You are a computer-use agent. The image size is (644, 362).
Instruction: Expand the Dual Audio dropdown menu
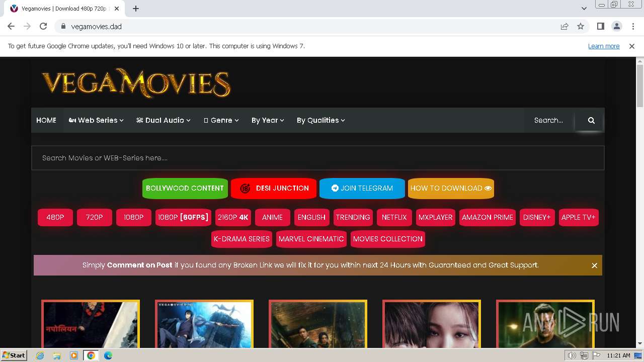[164, 120]
